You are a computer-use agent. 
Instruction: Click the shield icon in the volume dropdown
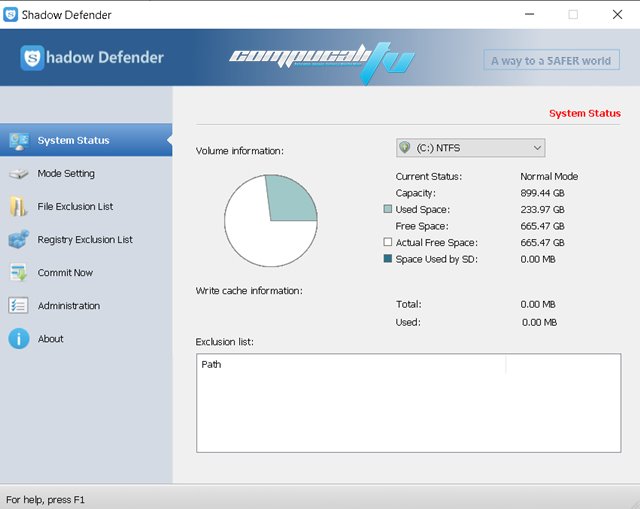point(404,147)
